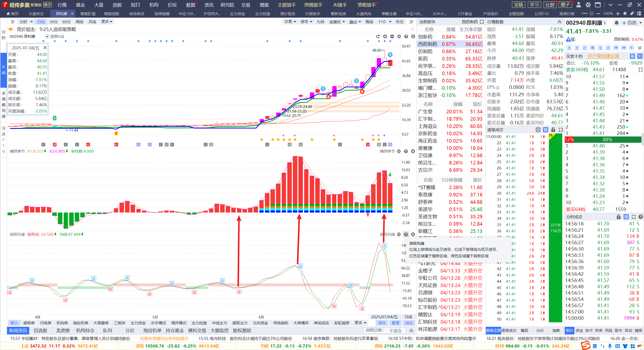Close the 2025-07-04 data tooltip box
The height and width of the screenshot is (350, 644).
(x=45, y=48)
